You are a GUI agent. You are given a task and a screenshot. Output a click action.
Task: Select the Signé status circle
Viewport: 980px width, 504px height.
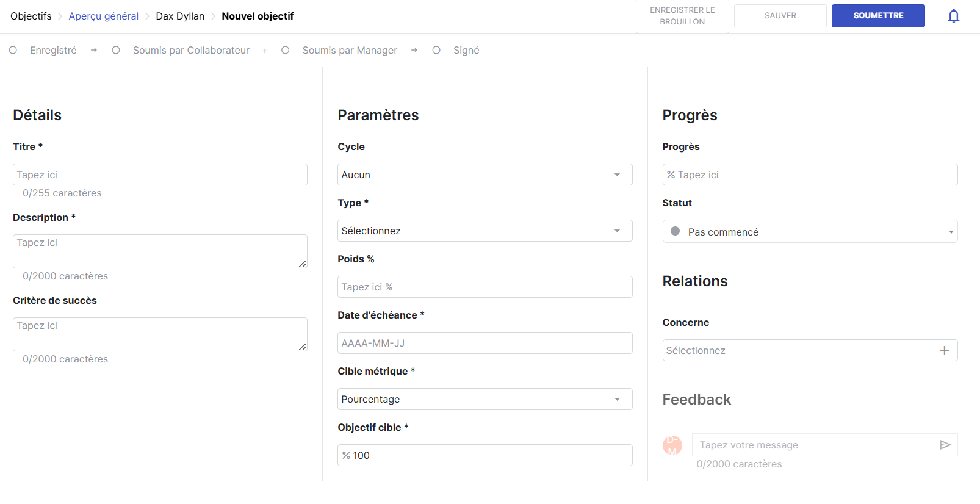[436, 50]
